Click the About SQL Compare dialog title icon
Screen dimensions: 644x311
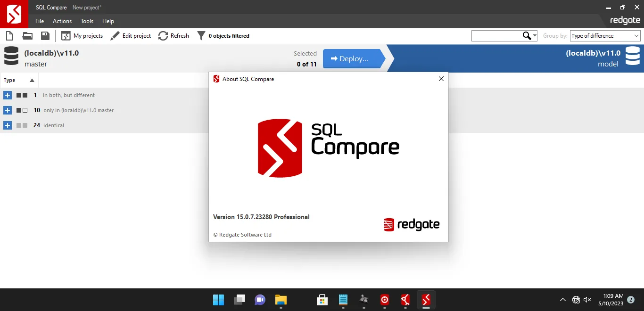click(x=216, y=79)
